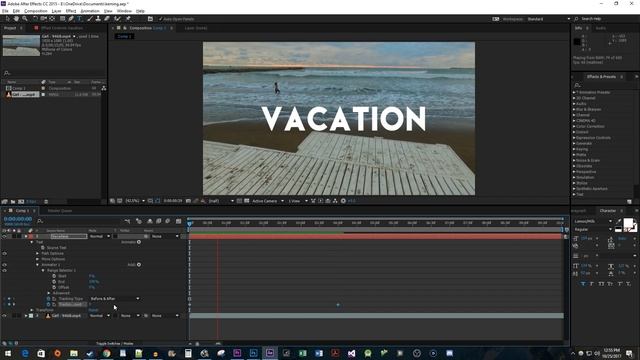Screen dimensions: 640x360
Task: Select the Rotation tool
Action: (35, 19)
